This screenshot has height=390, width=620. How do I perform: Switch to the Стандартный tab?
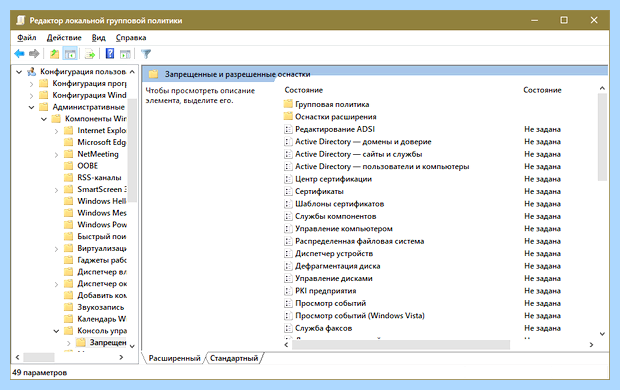click(234, 358)
